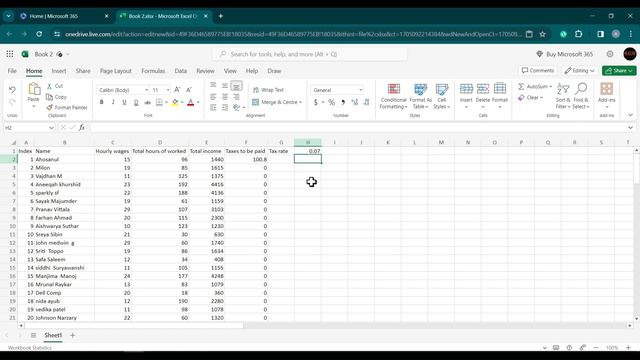The height and width of the screenshot is (360, 640).
Task: Apply percent style format
Action: point(331,102)
